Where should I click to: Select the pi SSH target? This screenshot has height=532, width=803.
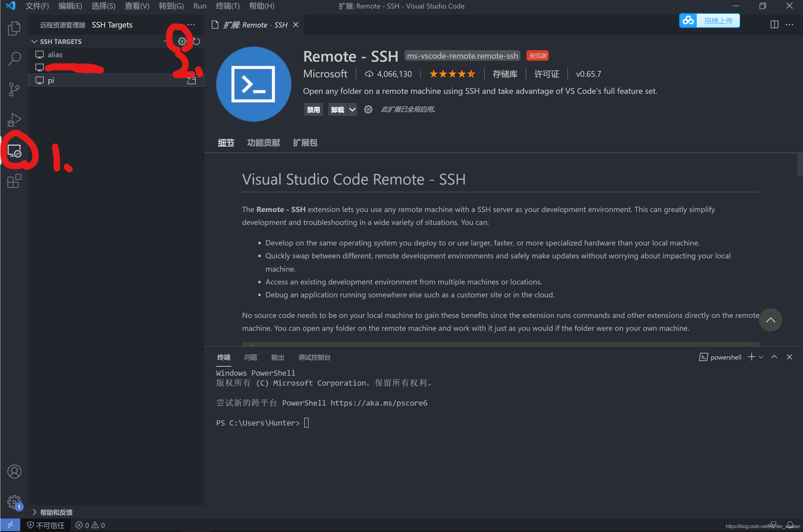(116, 80)
